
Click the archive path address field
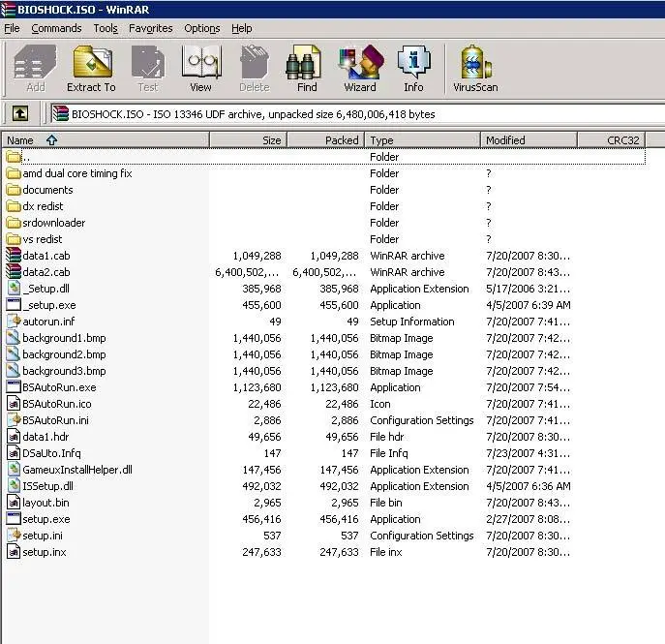(x=356, y=114)
